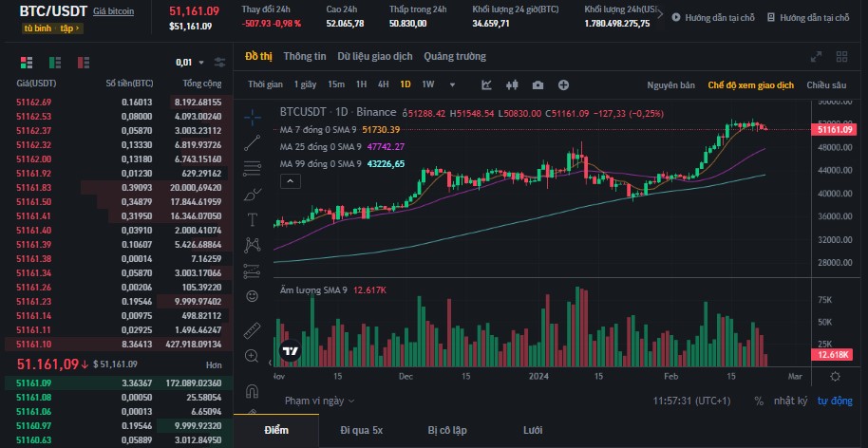Click the MA 7 indicator legend line
Screen dimensions: 868x448
point(340,129)
